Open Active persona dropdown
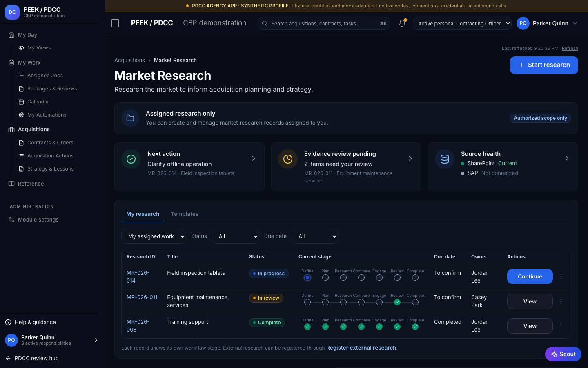588x368 pixels. pyautogui.click(x=462, y=23)
